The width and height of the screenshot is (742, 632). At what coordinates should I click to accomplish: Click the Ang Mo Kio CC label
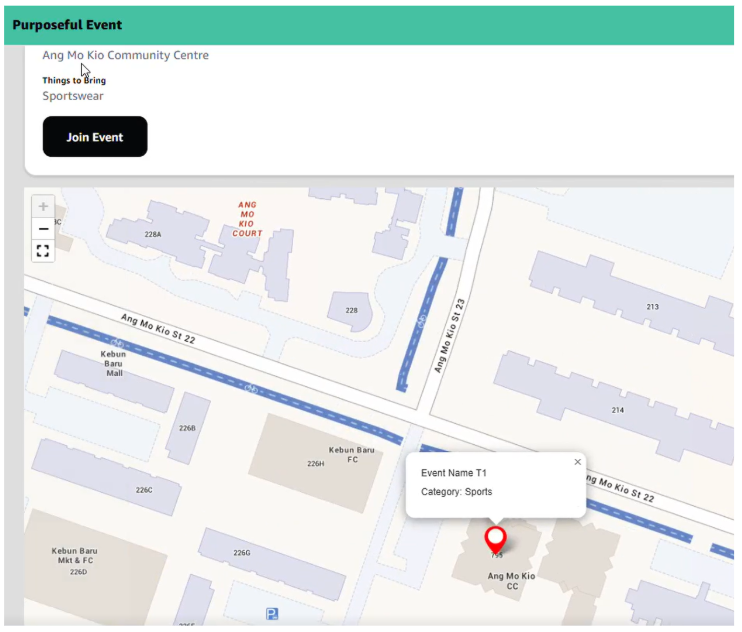511,581
